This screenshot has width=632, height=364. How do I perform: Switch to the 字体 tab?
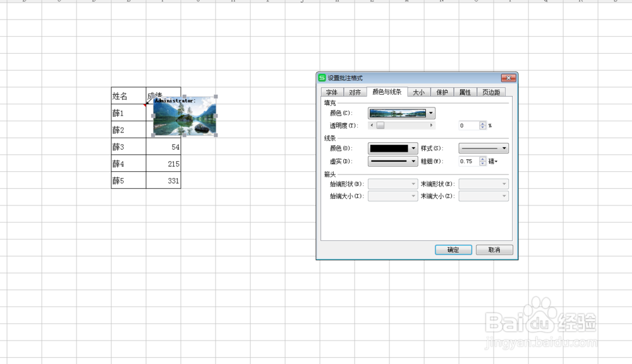[x=332, y=92]
